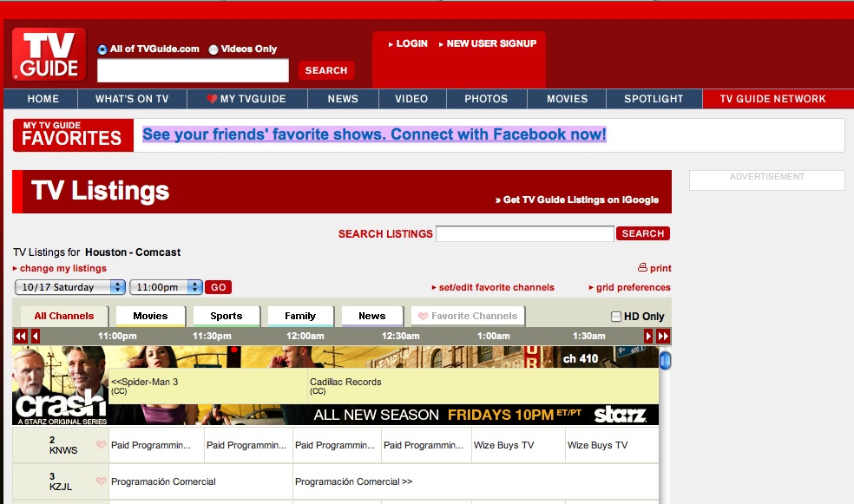Favorite channel 2 KNWS with the heart icon
Viewport: 854px width, 504px height.
coord(101,445)
